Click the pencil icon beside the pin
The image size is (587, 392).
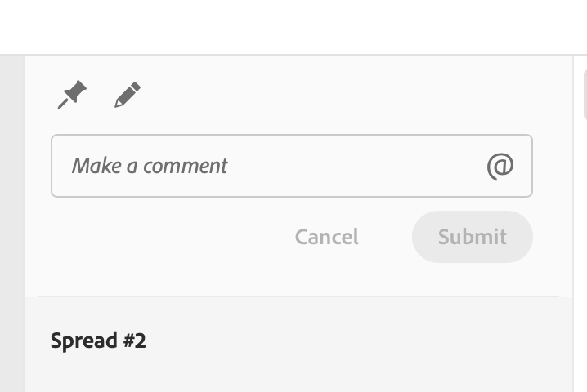(128, 95)
